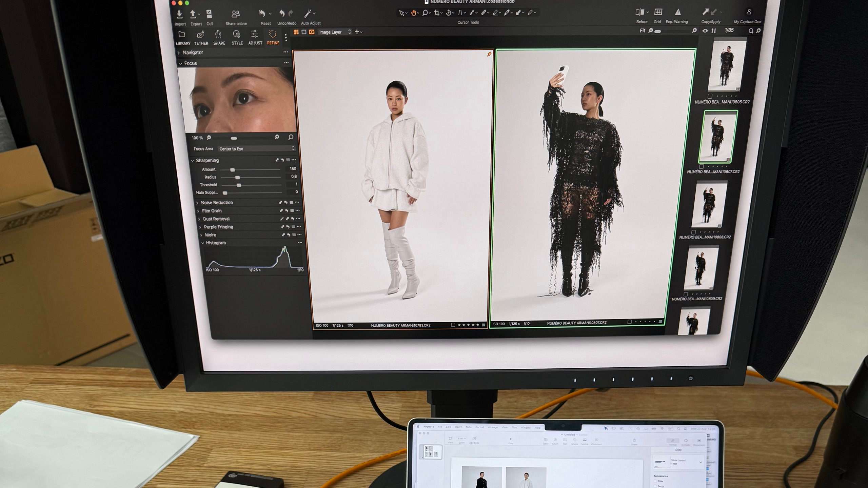Image resolution: width=868 pixels, height=488 pixels.
Task: Click the Undo arrow
Action: [282, 13]
